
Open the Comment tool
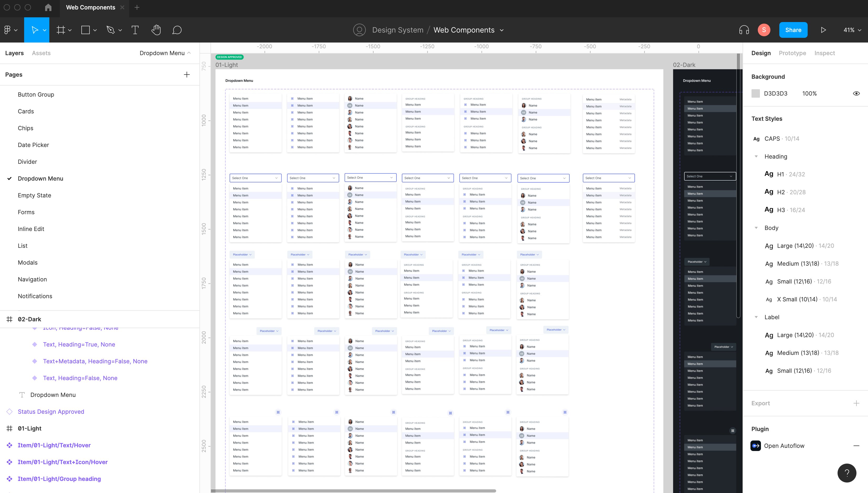pos(177,30)
